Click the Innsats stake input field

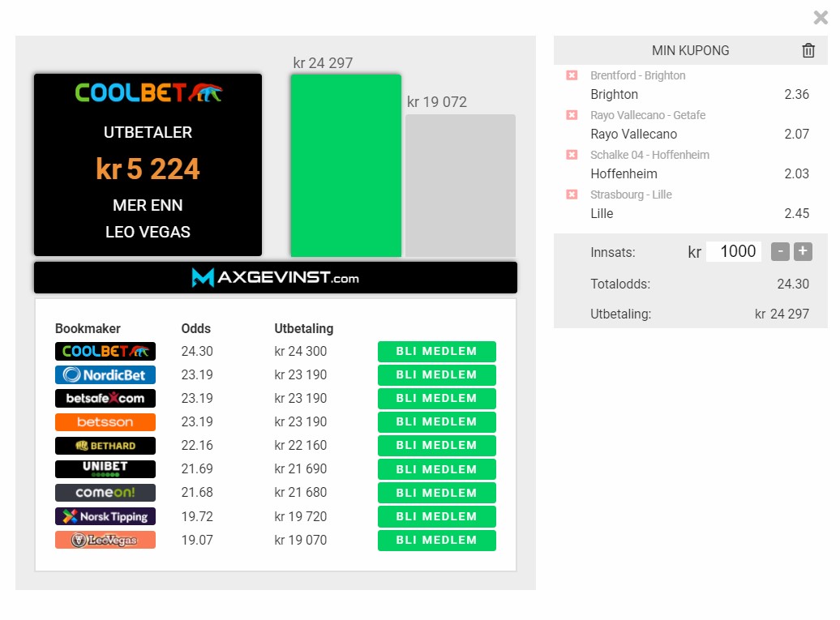[734, 251]
